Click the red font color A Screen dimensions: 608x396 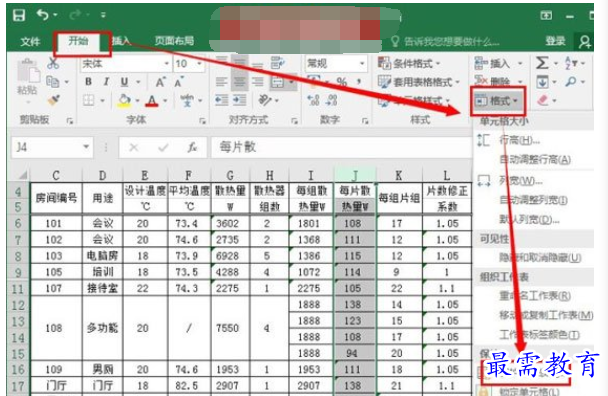pyautogui.click(x=152, y=101)
